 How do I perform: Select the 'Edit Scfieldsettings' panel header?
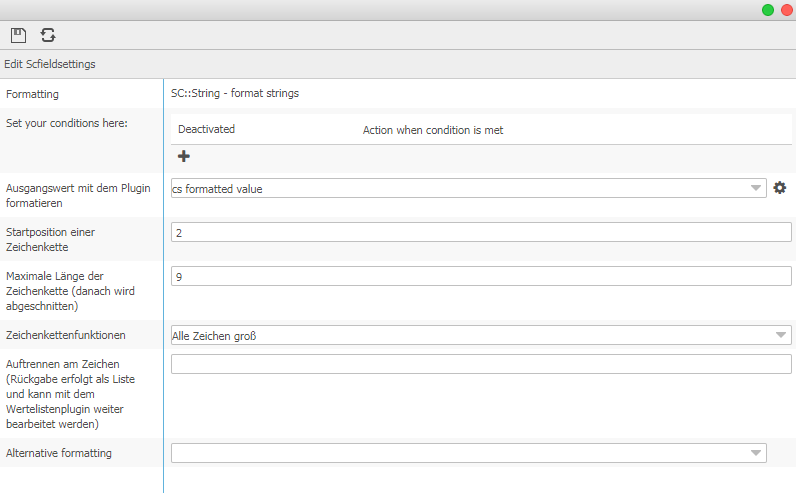coord(50,64)
